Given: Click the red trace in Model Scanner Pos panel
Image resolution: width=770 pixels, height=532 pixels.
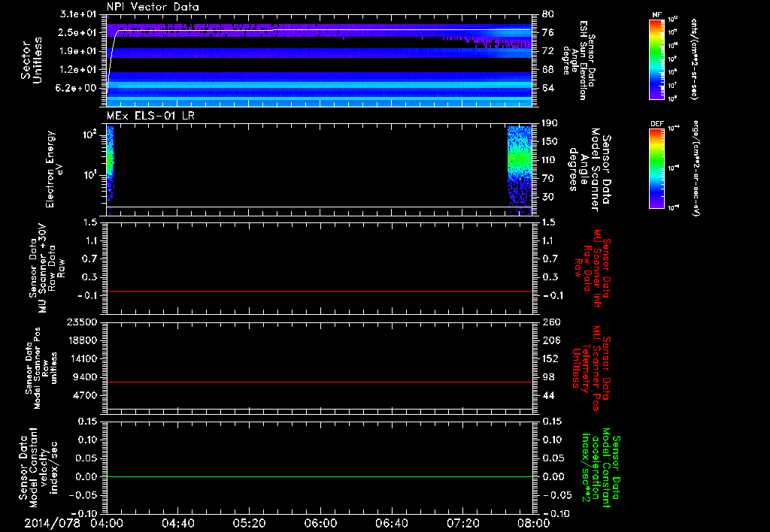Looking at the screenshot, I should tap(320, 382).
